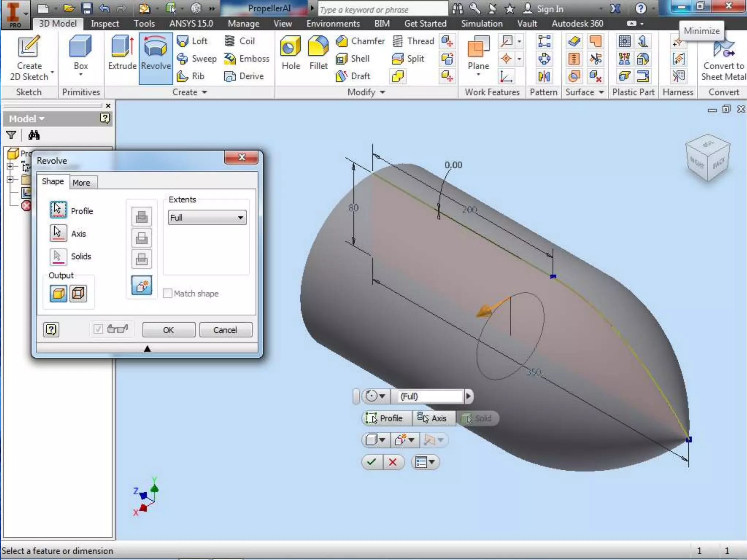This screenshot has width=747, height=560.
Task: Enable the Match shape checkbox
Action: 168,293
